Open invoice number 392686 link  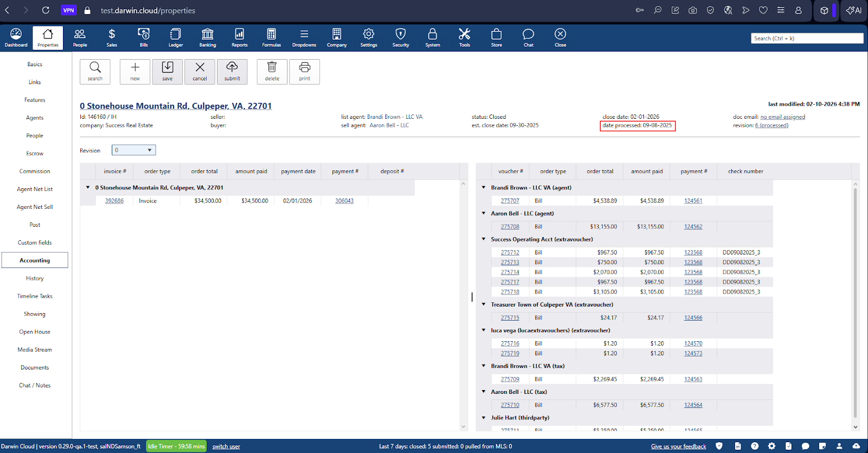[114, 201]
